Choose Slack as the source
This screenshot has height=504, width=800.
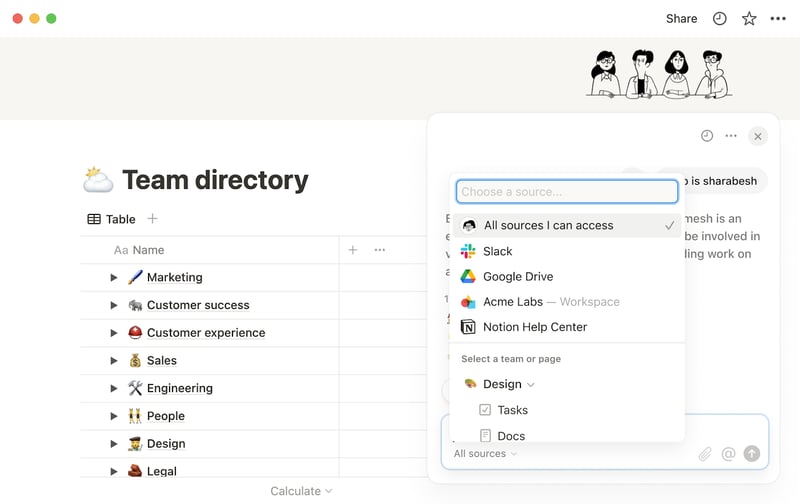click(567, 251)
